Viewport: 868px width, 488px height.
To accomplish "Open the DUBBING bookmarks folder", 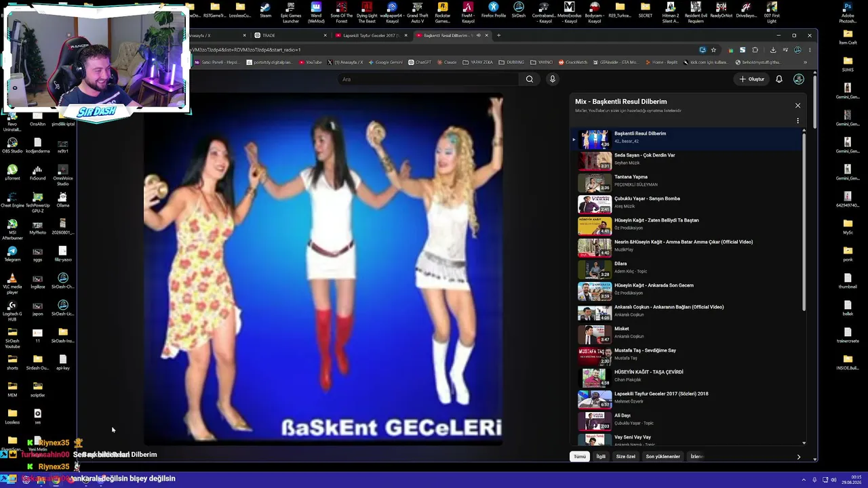I will pos(512,62).
